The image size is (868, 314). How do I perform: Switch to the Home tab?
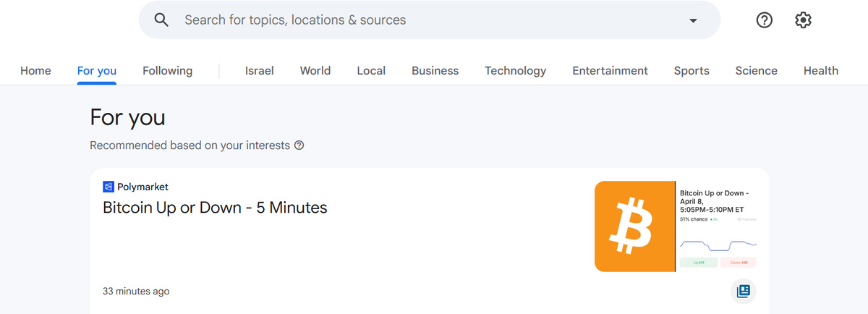35,71
